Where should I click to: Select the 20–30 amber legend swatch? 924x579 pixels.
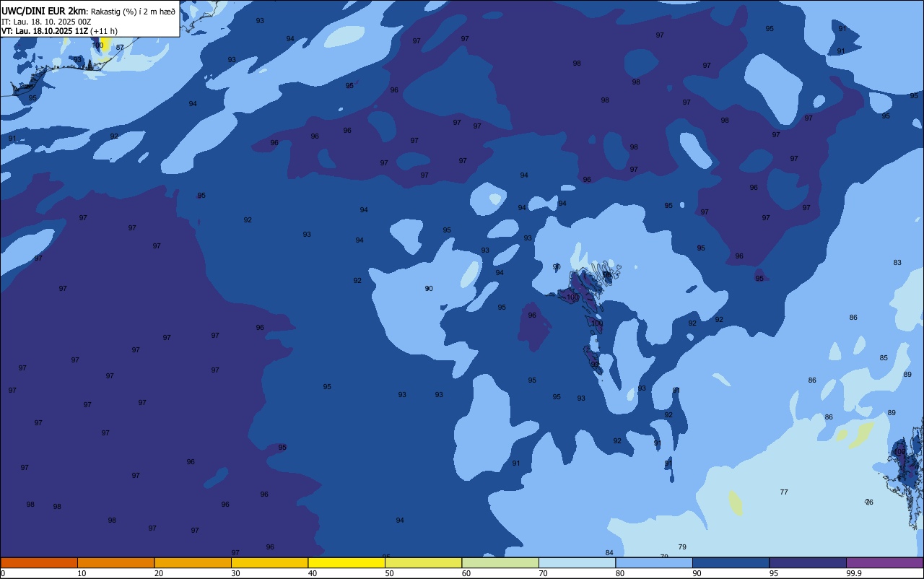point(193,562)
